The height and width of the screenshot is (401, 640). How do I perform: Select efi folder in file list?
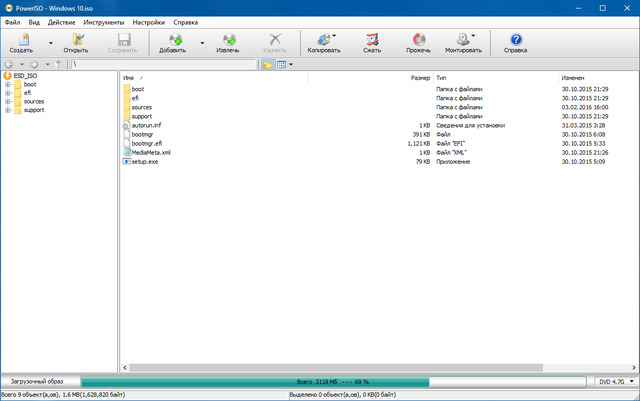point(135,98)
